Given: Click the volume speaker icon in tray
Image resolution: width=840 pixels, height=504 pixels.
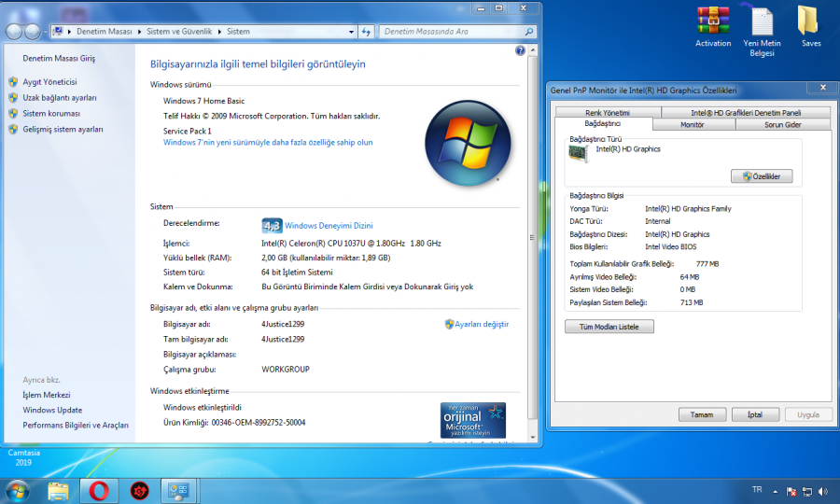Looking at the screenshot, I should 822,491.
